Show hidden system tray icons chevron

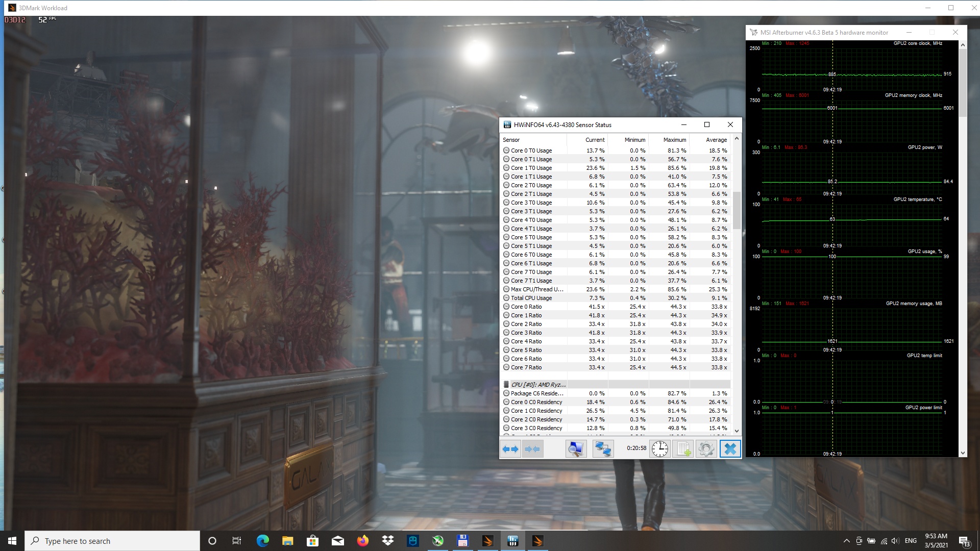click(846, 541)
